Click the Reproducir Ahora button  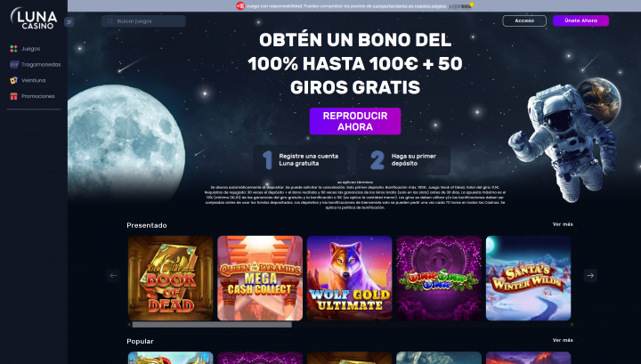[355, 121]
